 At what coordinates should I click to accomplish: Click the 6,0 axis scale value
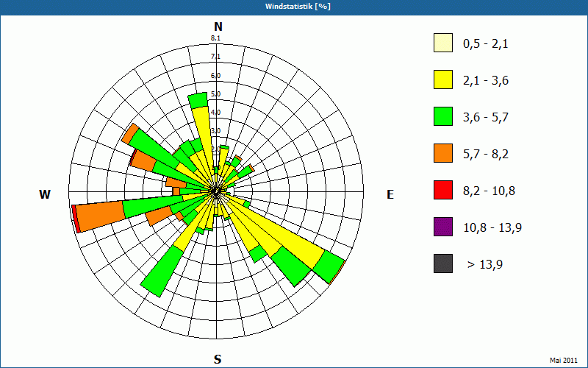pyautogui.click(x=215, y=76)
